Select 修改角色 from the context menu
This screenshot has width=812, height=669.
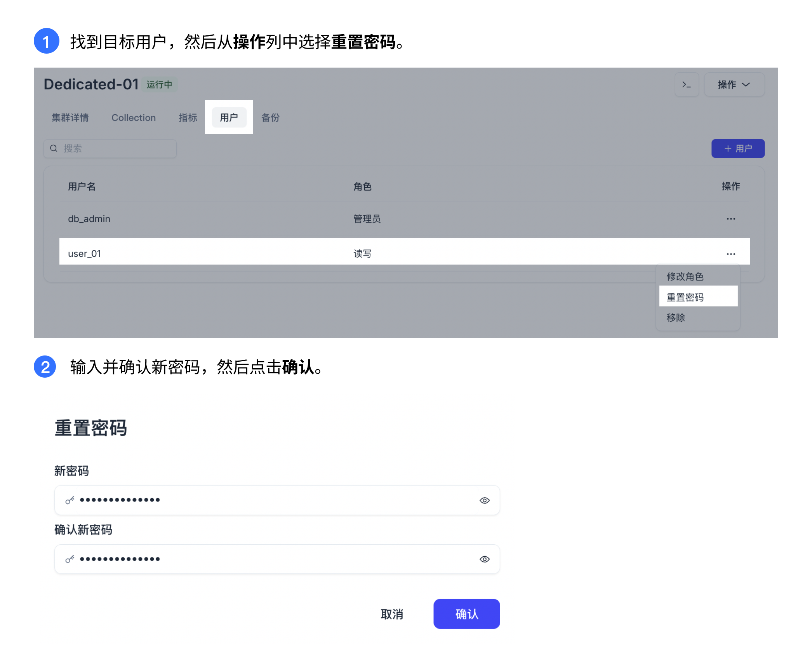(685, 276)
